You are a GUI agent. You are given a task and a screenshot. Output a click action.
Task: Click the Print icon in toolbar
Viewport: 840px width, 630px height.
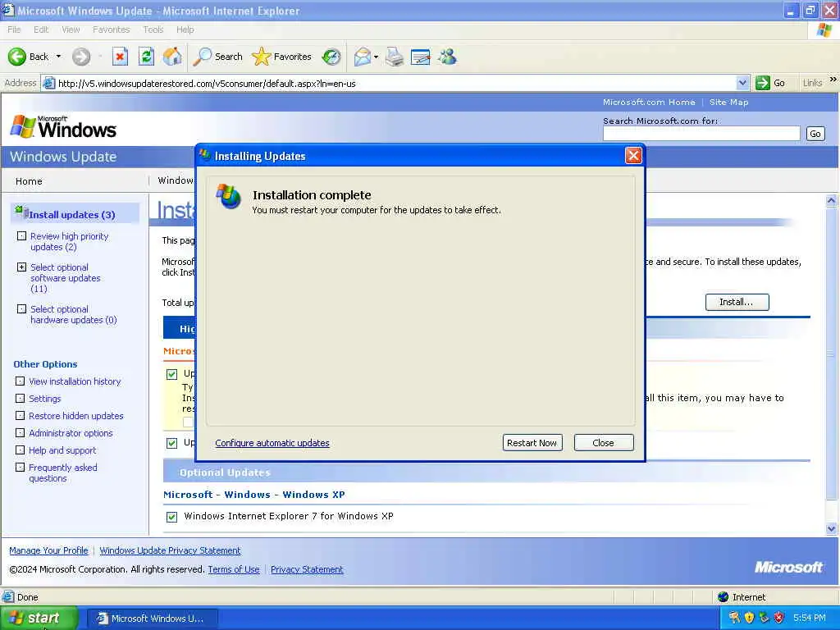[x=395, y=57]
